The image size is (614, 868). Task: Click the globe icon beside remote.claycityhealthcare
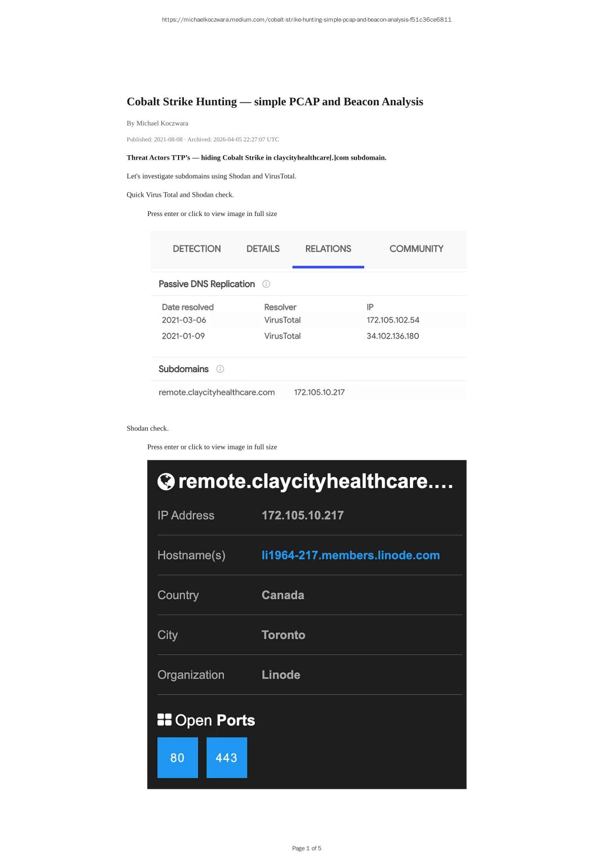166,481
